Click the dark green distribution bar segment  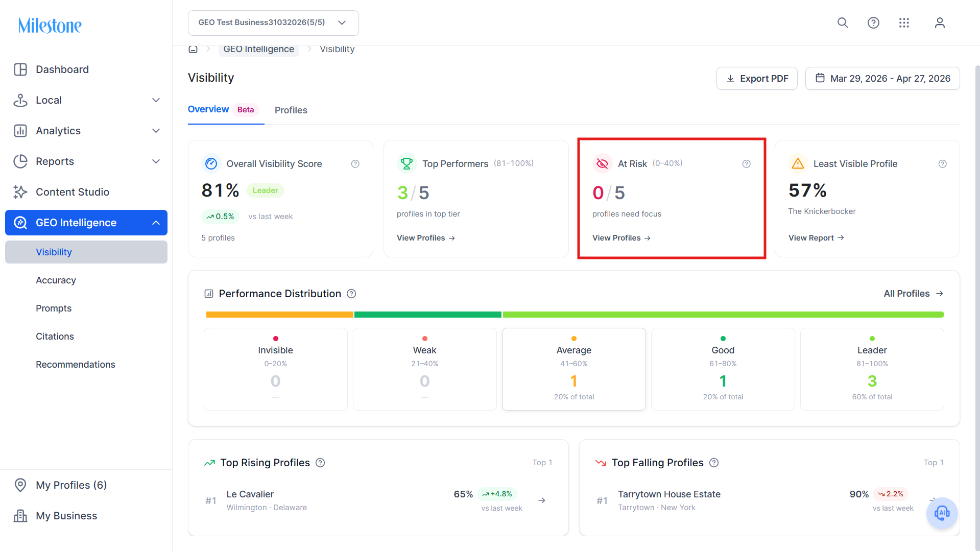428,315
